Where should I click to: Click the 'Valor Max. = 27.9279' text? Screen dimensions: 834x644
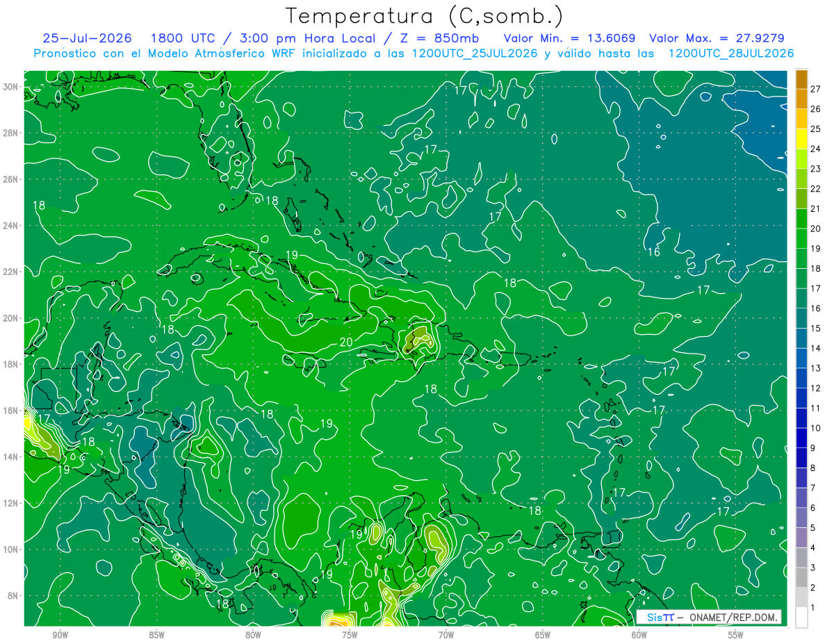(x=717, y=38)
